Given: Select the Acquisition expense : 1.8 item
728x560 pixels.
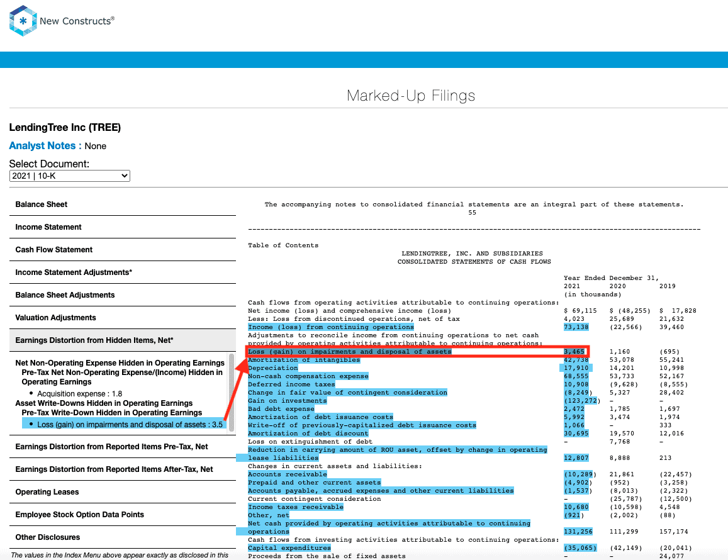Looking at the screenshot, I should coord(79,394).
